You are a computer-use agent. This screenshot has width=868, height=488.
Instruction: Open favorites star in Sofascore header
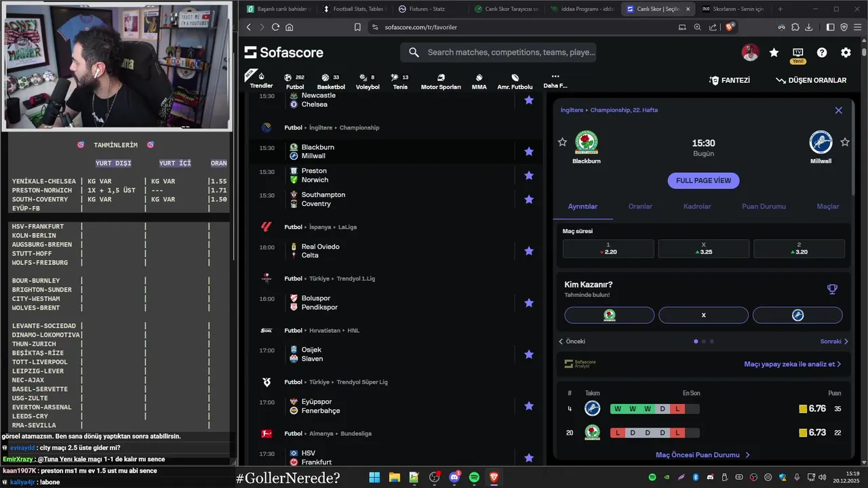click(774, 53)
